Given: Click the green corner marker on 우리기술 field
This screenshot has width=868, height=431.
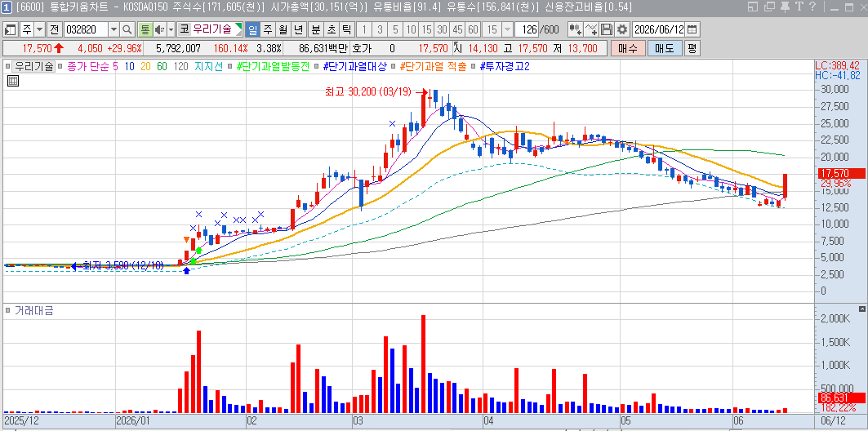Looking at the screenshot, I should pyautogui.click(x=238, y=26).
